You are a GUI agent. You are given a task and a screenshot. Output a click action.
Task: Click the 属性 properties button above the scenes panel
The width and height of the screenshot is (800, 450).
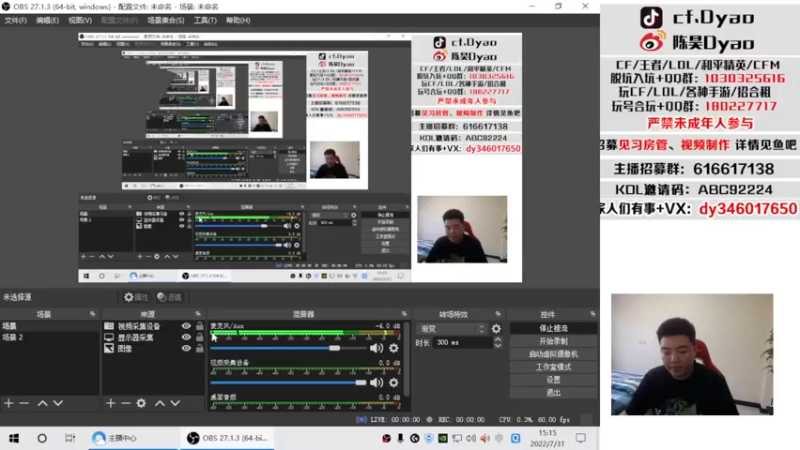[136, 297]
